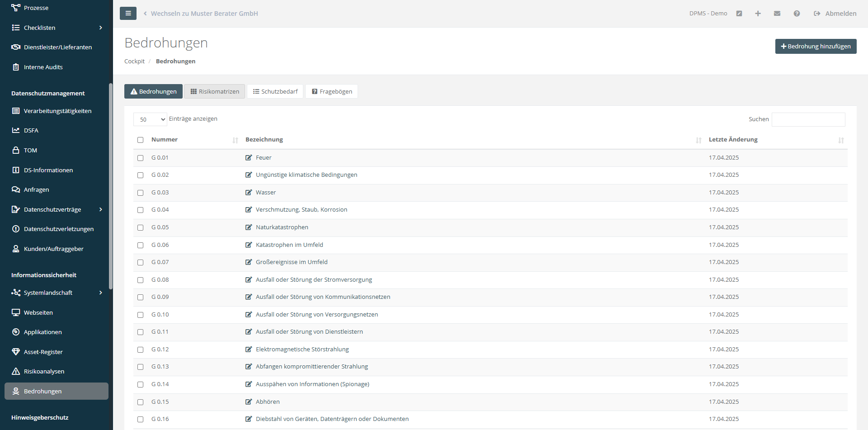Click the edit icon next to DPMS - Demo
The image size is (868, 430).
(739, 14)
